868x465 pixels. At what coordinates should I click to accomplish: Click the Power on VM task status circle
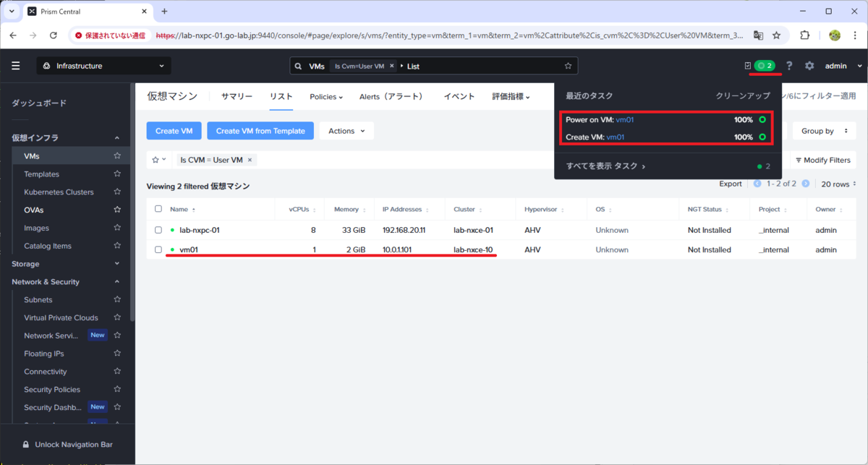pyautogui.click(x=762, y=119)
